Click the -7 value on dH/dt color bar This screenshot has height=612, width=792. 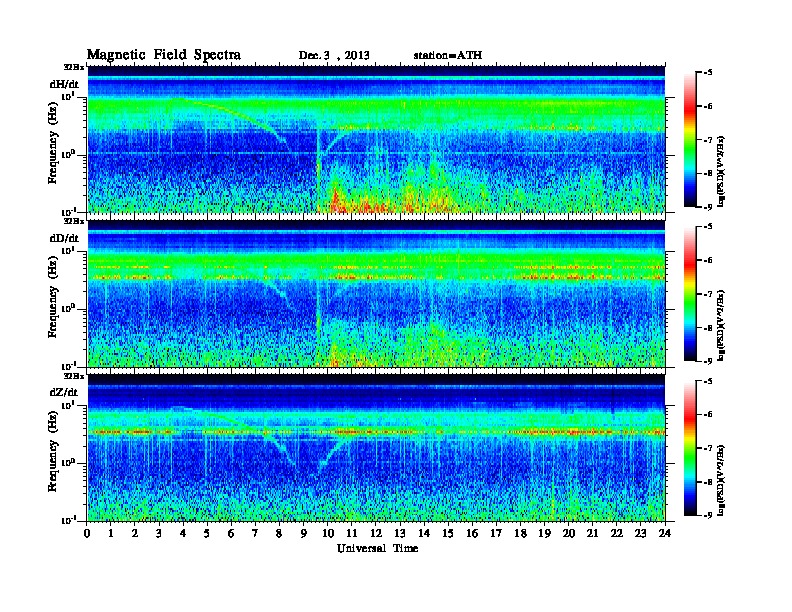pyautogui.click(x=708, y=140)
